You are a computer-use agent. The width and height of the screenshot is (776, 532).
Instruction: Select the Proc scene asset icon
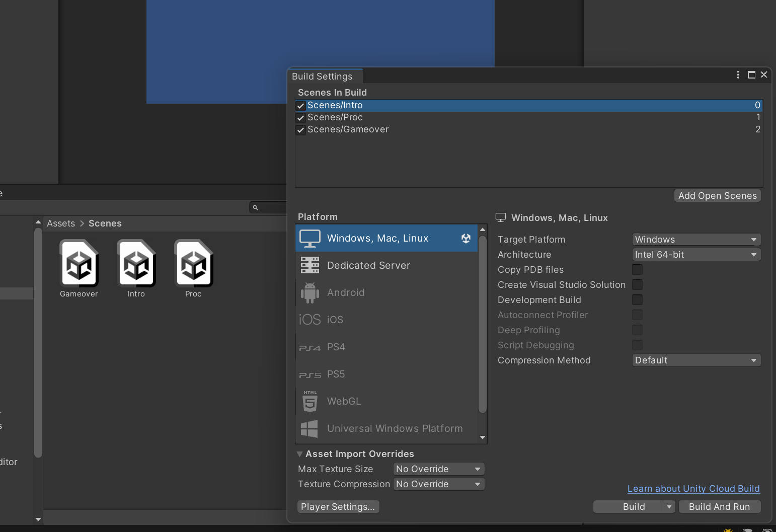(x=194, y=263)
